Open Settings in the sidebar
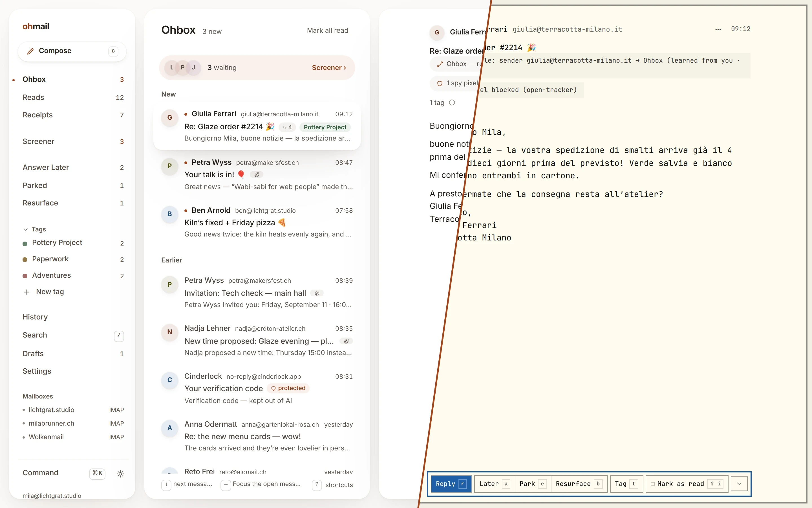The height and width of the screenshot is (508, 812). coord(73,371)
